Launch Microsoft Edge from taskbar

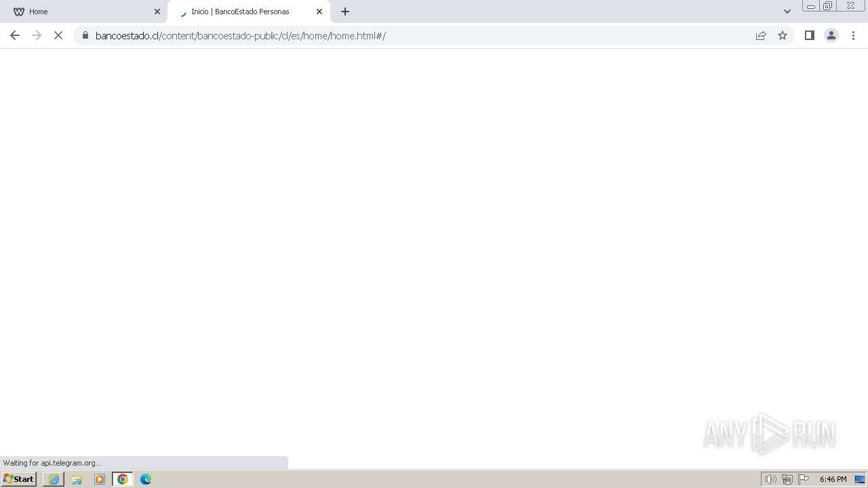click(x=146, y=479)
